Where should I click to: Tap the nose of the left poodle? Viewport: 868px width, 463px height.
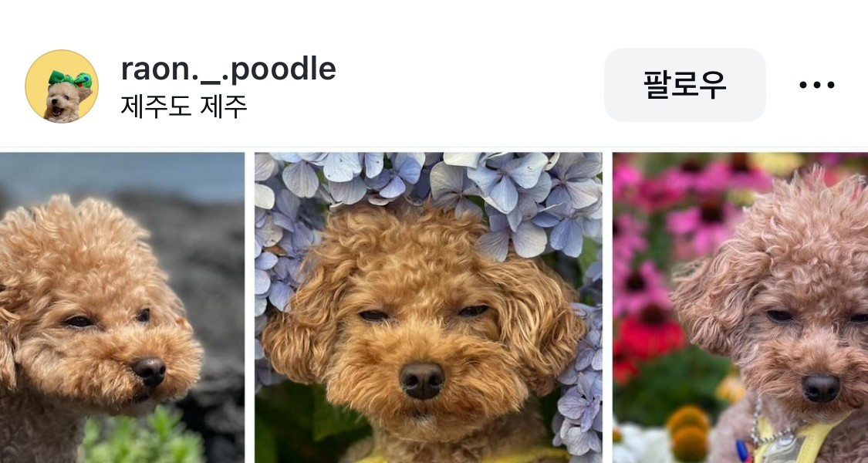tap(149, 371)
